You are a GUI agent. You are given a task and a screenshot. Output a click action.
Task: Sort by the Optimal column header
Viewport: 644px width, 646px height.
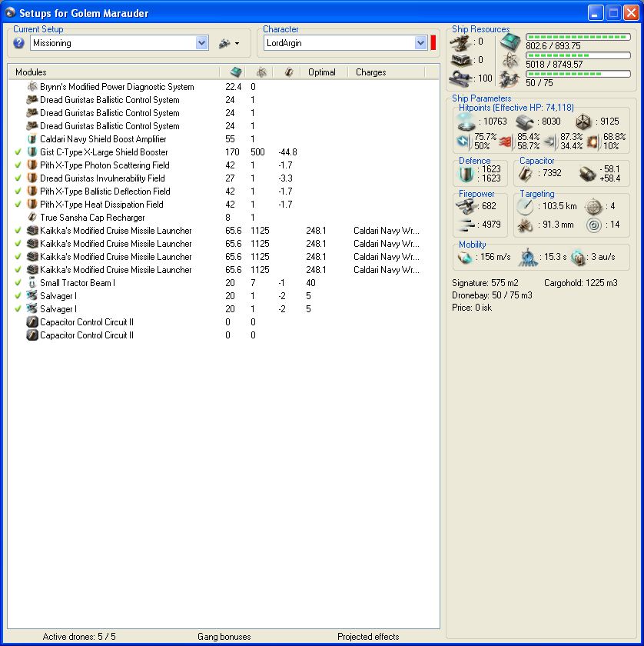pos(321,72)
